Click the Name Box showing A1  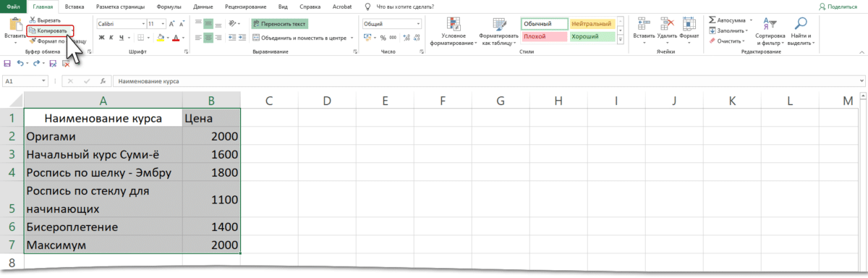(x=25, y=82)
